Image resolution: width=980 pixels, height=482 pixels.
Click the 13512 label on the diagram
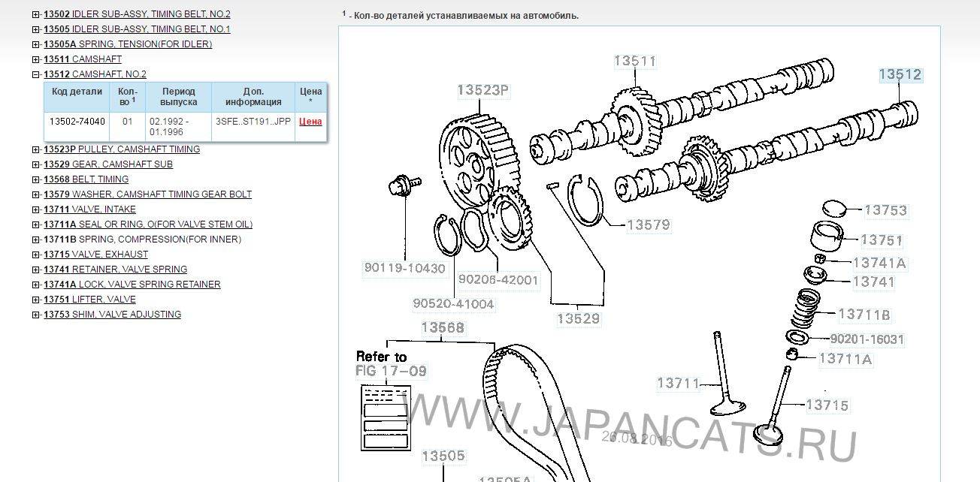click(900, 74)
